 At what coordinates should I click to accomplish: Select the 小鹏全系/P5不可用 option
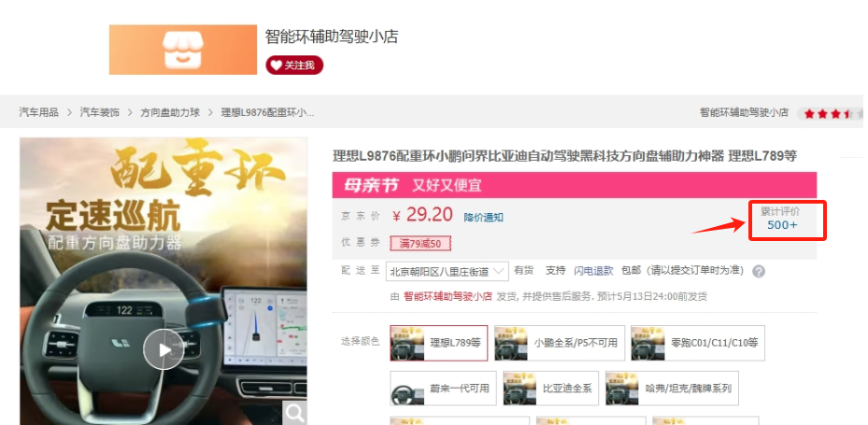(x=558, y=343)
